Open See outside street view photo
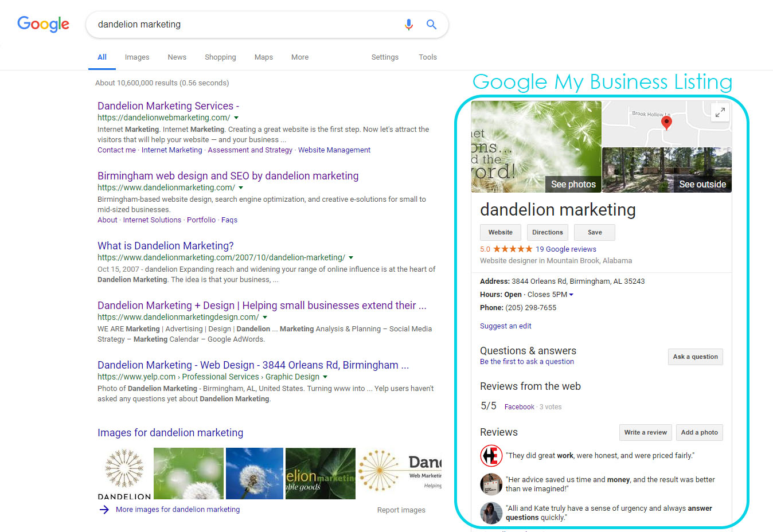This screenshot has height=532, width=773. (x=702, y=184)
